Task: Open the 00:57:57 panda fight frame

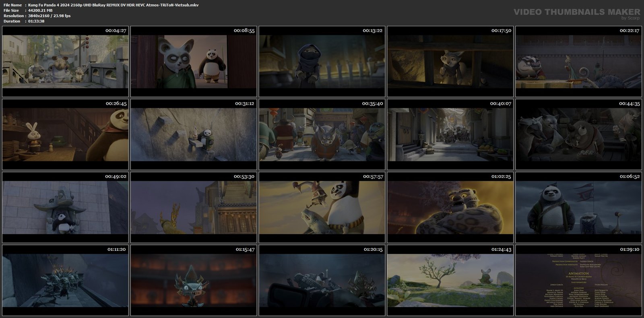Action: [322, 207]
